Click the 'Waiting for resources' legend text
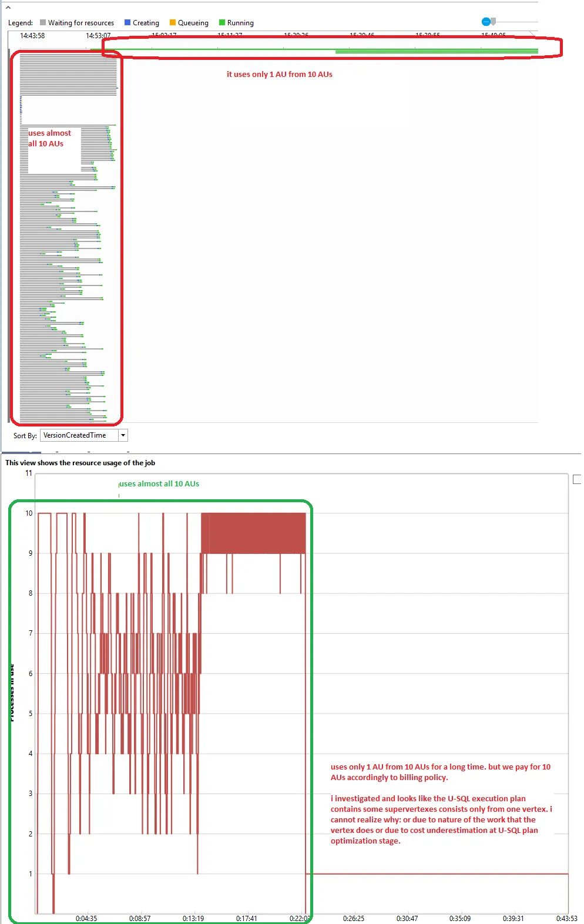 [x=81, y=23]
